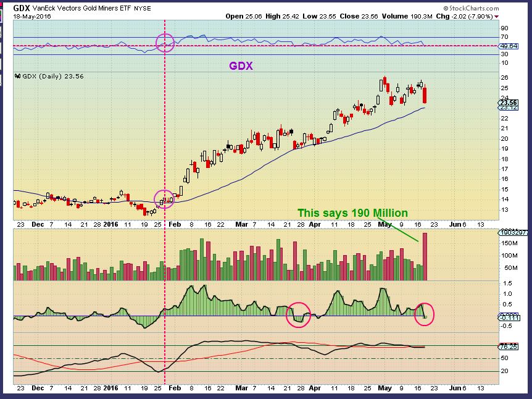Click the 100M volume axis label

(x=510, y=255)
